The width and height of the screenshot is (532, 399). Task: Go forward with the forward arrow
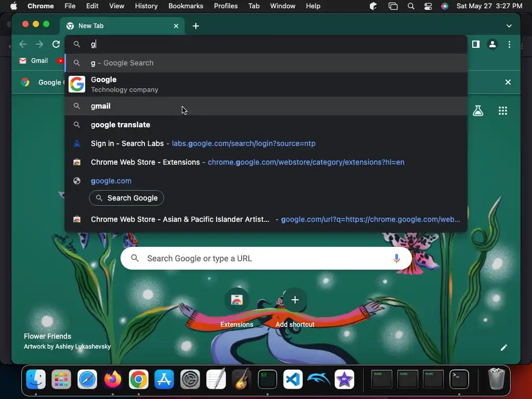click(39, 44)
